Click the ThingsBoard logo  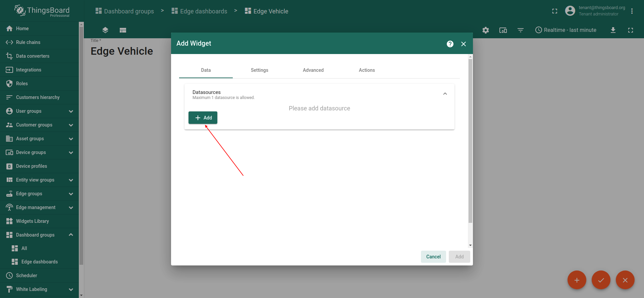click(x=42, y=11)
